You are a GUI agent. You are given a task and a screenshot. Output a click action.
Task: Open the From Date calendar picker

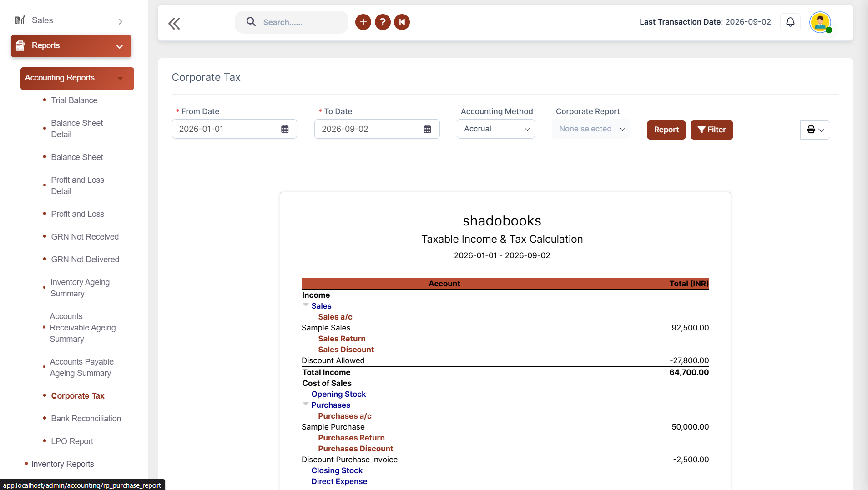point(285,129)
